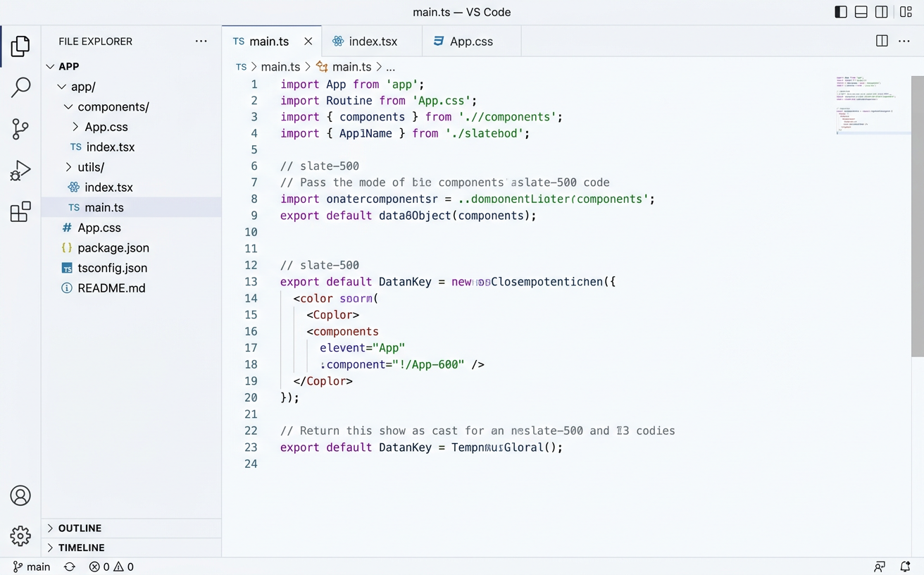Click the main branch in the status bar
924x575 pixels.
[x=31, y=567]
